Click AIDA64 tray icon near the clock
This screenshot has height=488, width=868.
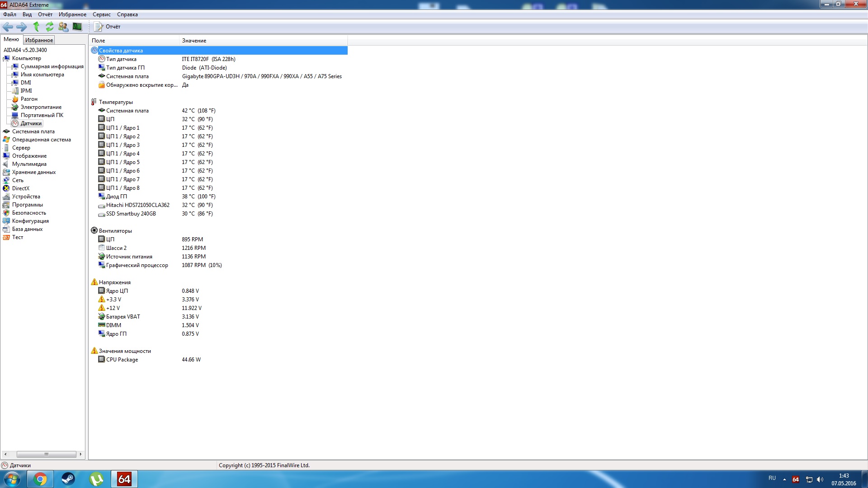click(x=796, y=479)
